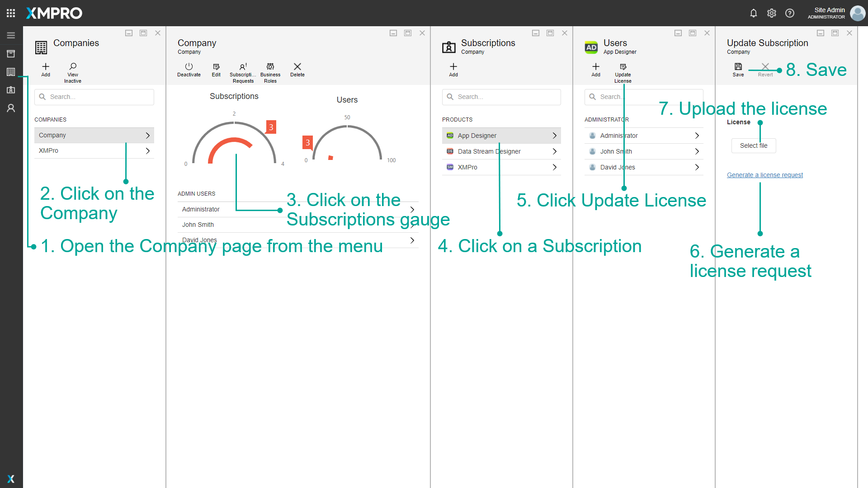Minimize the Update Subscription panel

click(x=821, y=33)
